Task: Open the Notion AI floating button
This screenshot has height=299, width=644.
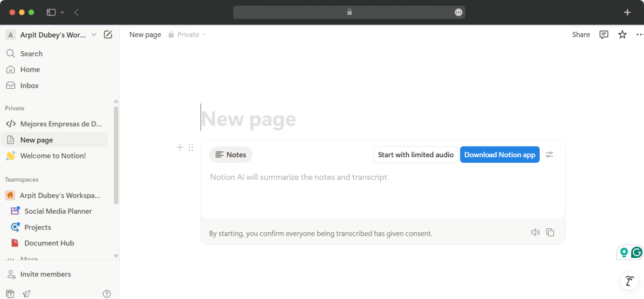Action: coord(629,281)
